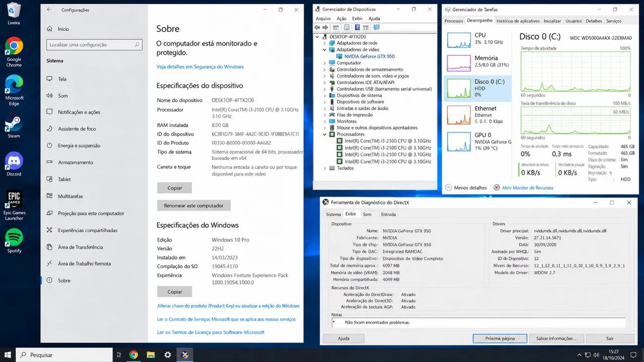Expand the Adaptadores de rede node
This screenshot has height=362, width=644.
pos(325,43)
